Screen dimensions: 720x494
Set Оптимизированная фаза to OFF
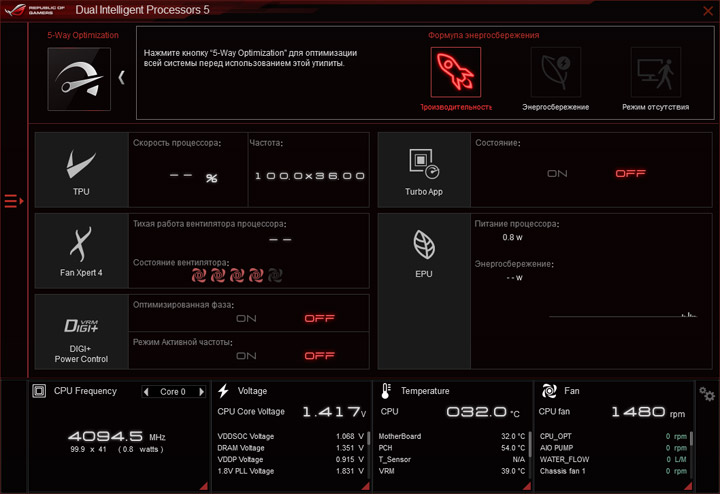point(320,319)
